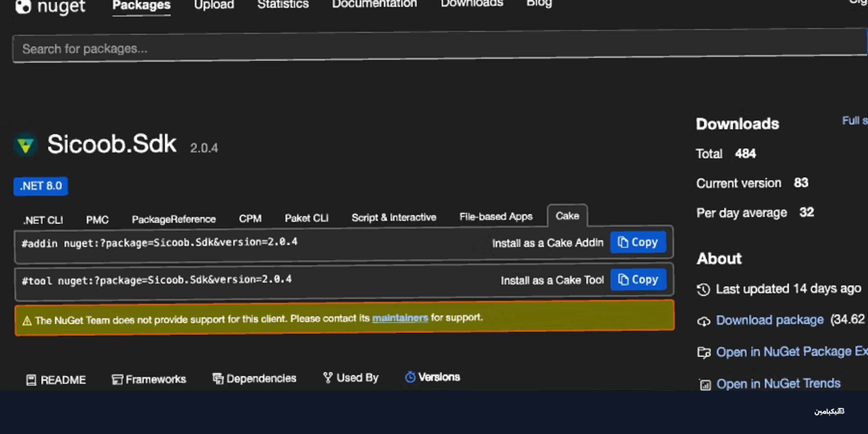Go to the Statistics page
868x434 pixels.
click(x=283, y=4)
